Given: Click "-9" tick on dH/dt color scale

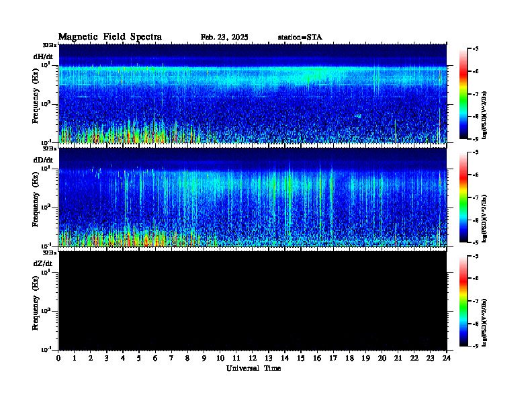Looking at the screenshot, I should coord(476,139).
